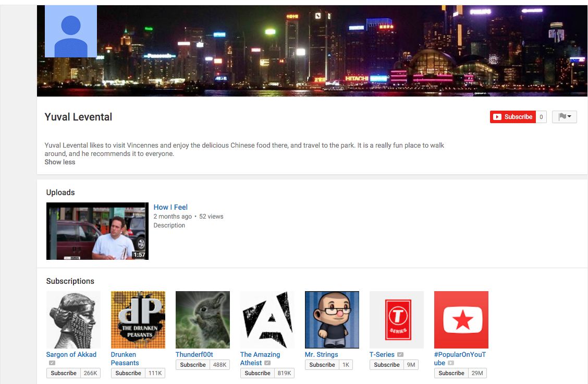
Task: Click the 111K subscriber count
Action: (155, 373)
